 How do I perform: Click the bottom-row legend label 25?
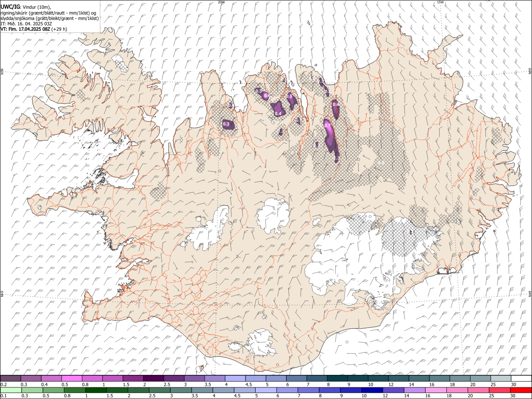coord(492,396)
